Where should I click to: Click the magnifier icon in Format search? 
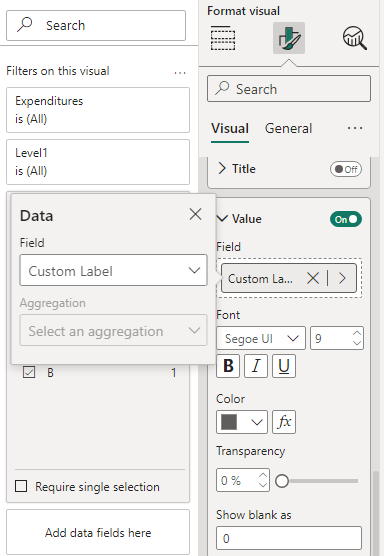pyautogui.click(x=222, y=88)
